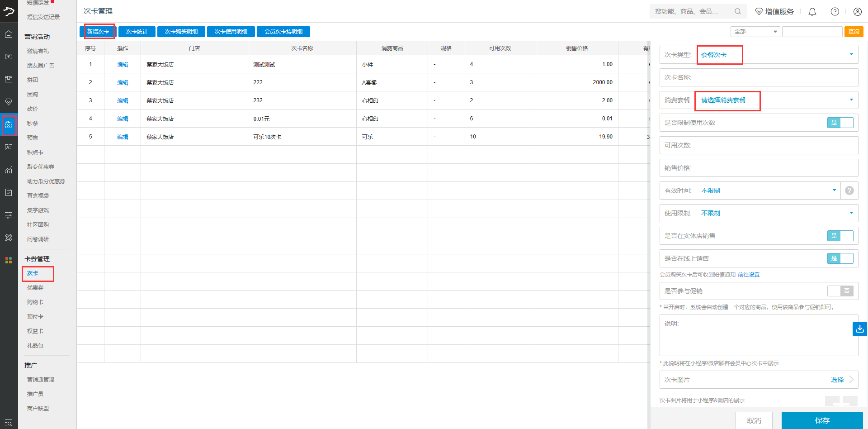Open 优惠券 in sidebar menu
Viewport: 868px width, 429px height.
tap(35, 288)
